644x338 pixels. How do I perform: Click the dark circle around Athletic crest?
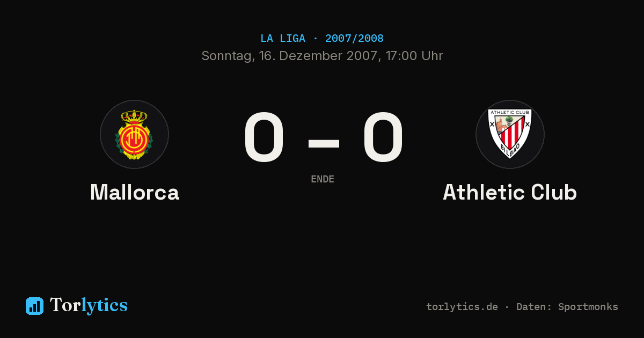tap(510, 134)
